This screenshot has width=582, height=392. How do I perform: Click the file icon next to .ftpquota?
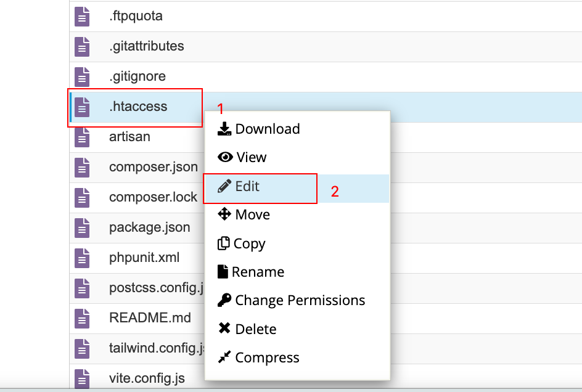82,16
